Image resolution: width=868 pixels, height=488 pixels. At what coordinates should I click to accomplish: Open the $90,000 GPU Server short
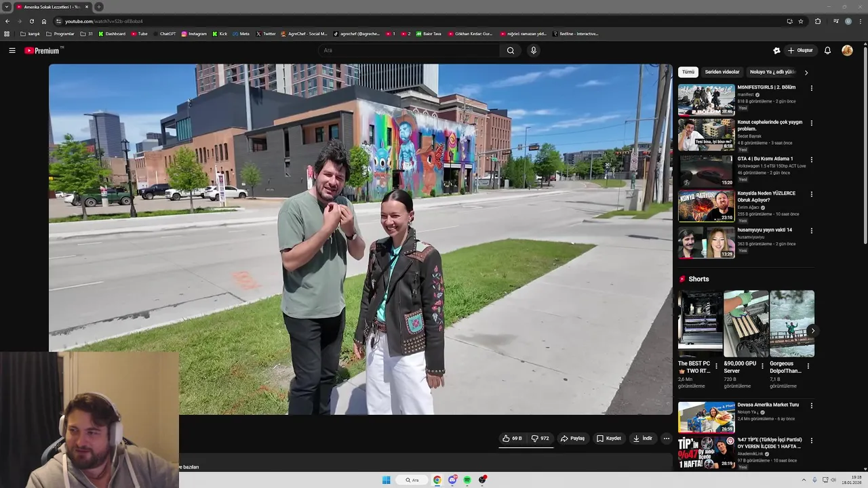point(746,323)
